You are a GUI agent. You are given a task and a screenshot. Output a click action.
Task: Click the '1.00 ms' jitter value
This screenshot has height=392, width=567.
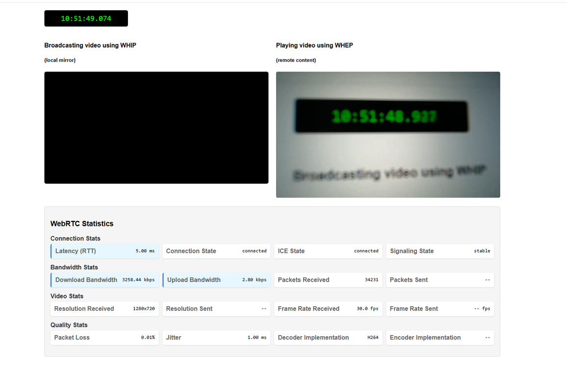click(257, 338)
